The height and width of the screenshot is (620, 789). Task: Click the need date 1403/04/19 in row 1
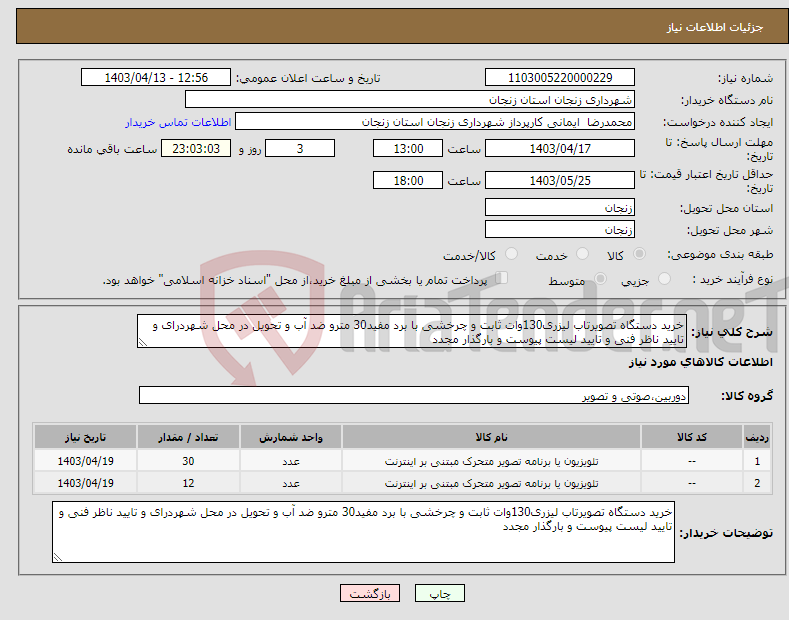(86, 461)
